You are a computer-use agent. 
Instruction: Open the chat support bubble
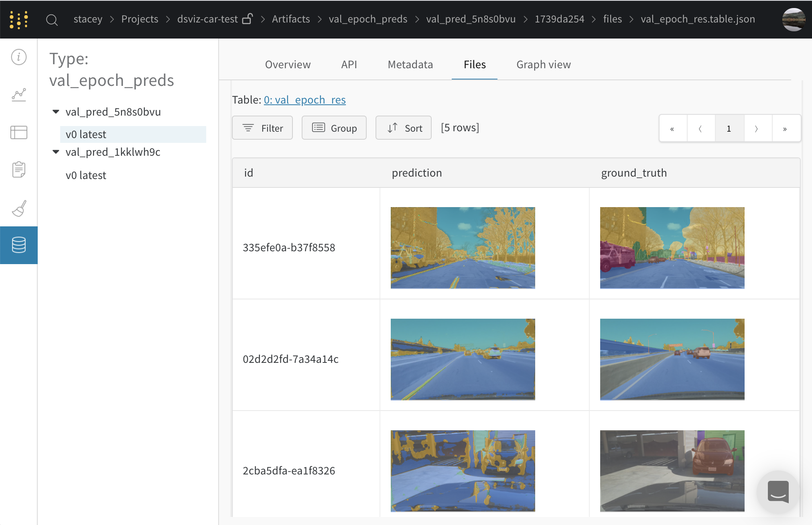click(778, 491)
